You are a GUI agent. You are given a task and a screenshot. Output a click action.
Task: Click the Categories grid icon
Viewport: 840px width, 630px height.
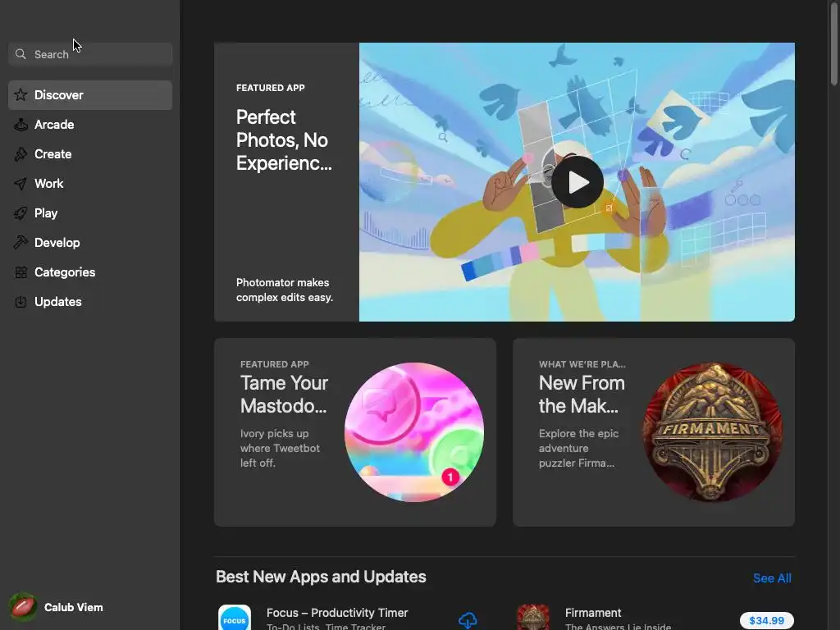(21, 272)
